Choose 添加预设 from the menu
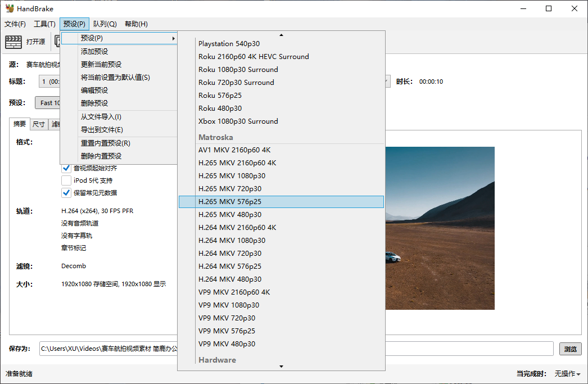Screen dimensions: 588x384 click(x=94, y=52)
